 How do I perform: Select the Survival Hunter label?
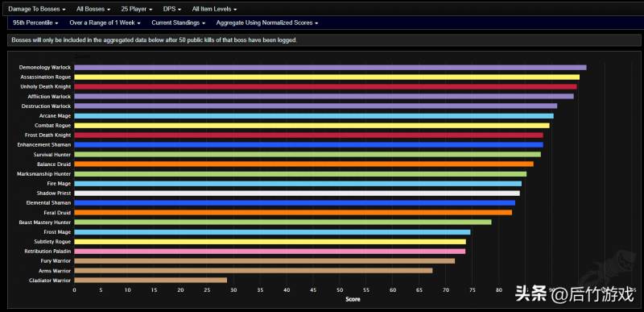pos(52,155)
